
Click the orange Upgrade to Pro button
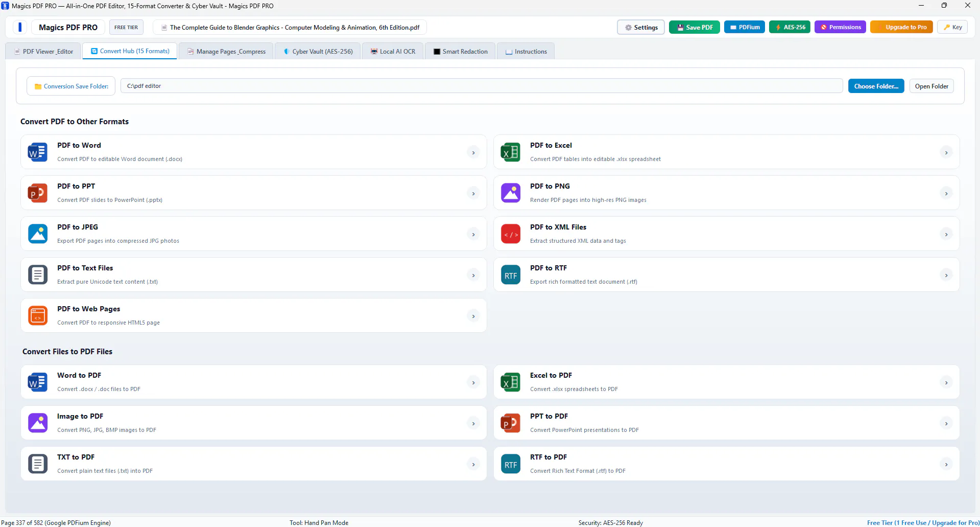(902, 27)
